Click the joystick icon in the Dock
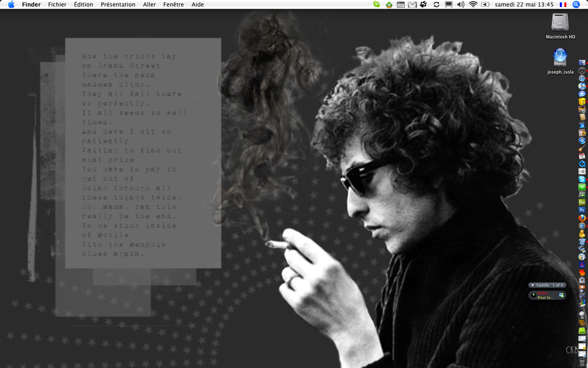This screenshot has height=368, width=588. coord(582,315)
